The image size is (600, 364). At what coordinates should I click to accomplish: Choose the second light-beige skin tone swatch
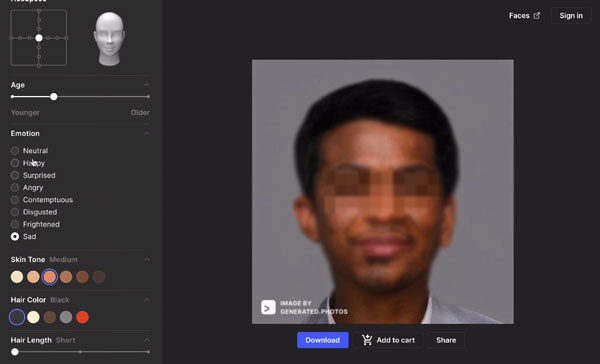point(33,277)
